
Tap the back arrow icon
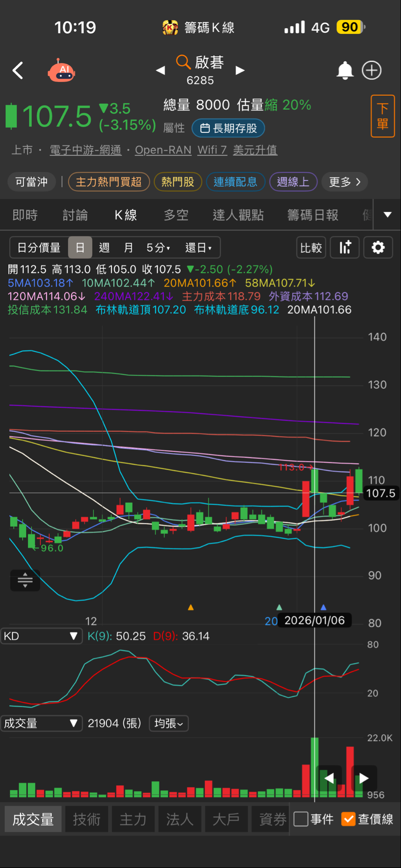click(x=17, y=70)
